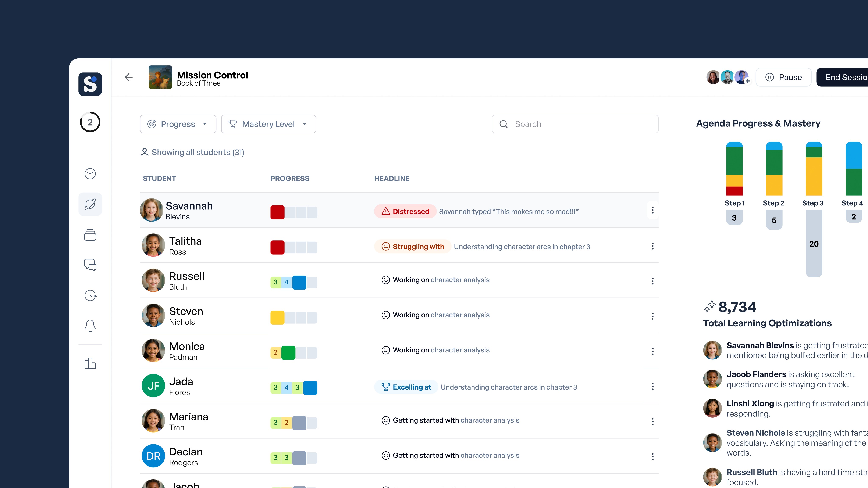This screenshot has height=488, width=868.
Task: Open the three-dot menu for Savannah Blevins
Action: coord(652,210)
